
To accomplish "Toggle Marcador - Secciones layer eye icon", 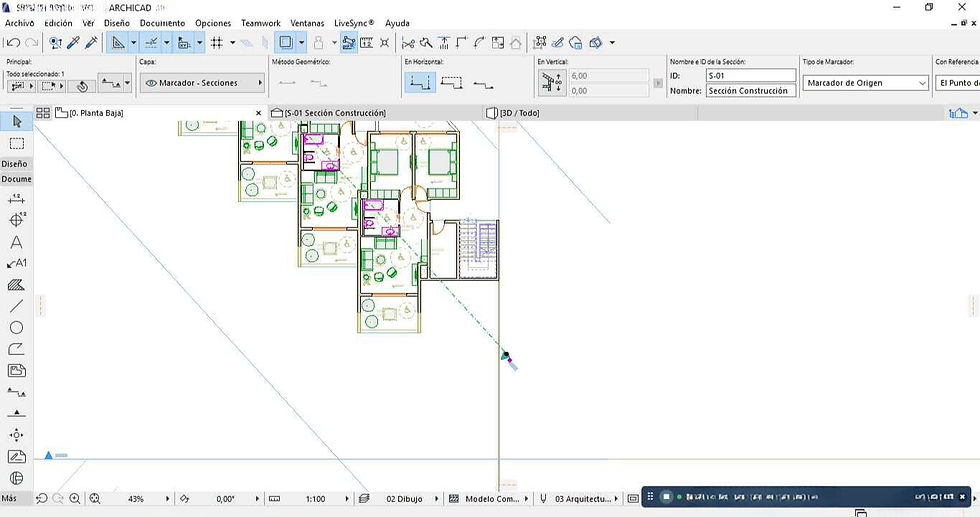I will tap(151, 83).
